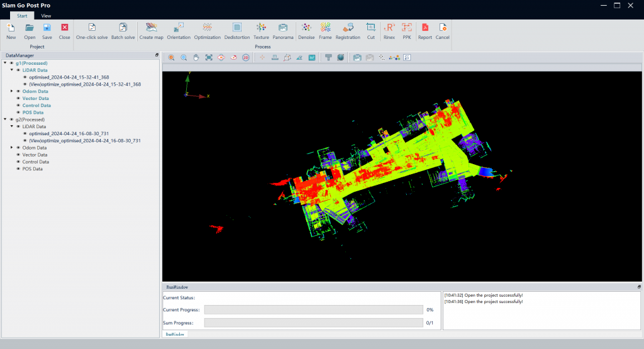Click the Current Progress bar

tap(313, 309)
